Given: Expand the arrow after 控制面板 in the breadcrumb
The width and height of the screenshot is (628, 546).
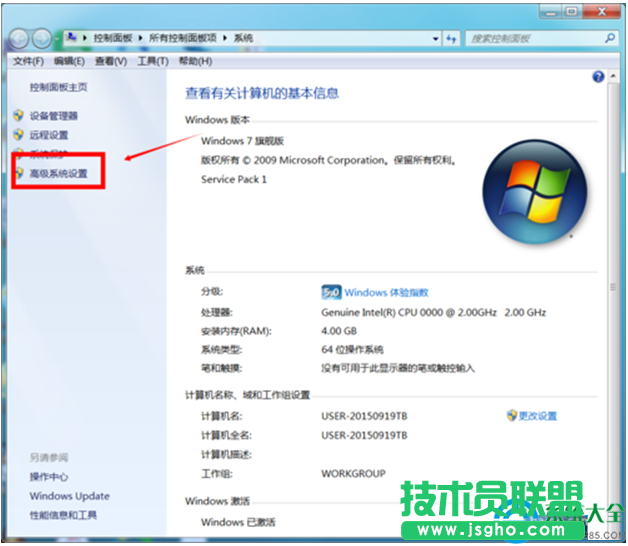Looking at the screenshot, I should (x=141, y=38).
